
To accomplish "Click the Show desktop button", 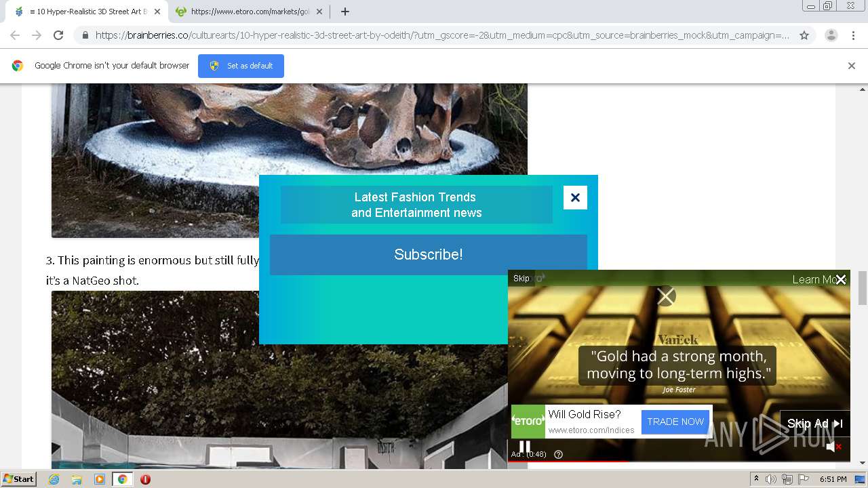I will pyautogui.click(x=861, y=479).
